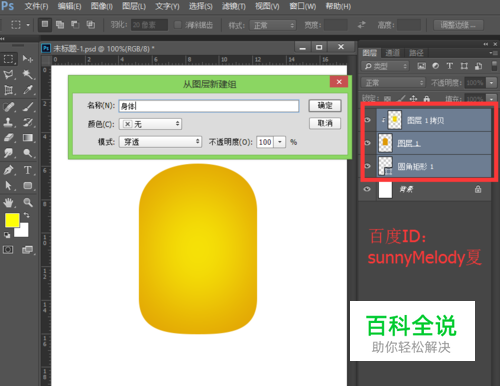Switch to the 路径 tab
This screenshot has width=500, height=386.
[x=416, y=53]
